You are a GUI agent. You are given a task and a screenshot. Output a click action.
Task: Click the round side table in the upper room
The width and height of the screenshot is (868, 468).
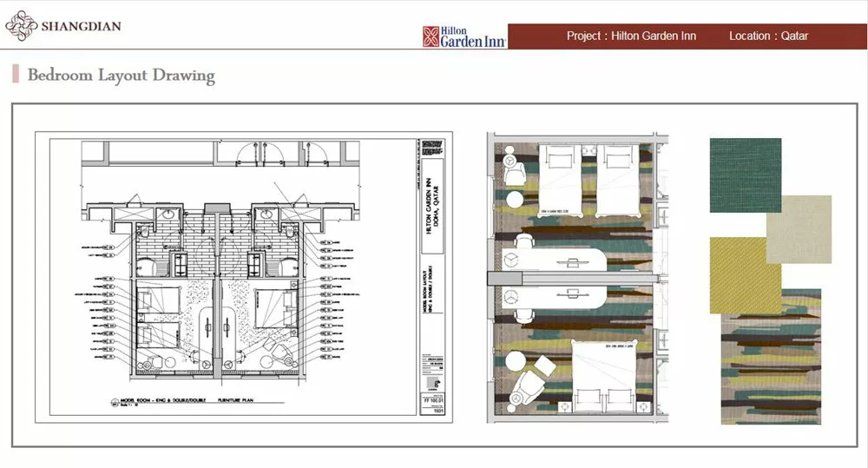(x=516, y=201)
